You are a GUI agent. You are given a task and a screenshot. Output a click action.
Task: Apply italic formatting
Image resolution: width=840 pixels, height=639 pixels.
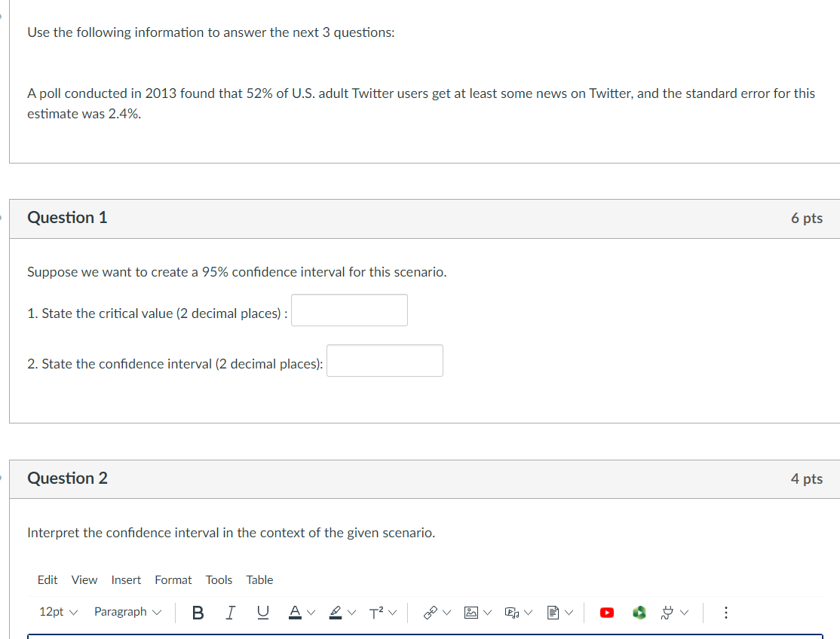[x=230, y=612]
